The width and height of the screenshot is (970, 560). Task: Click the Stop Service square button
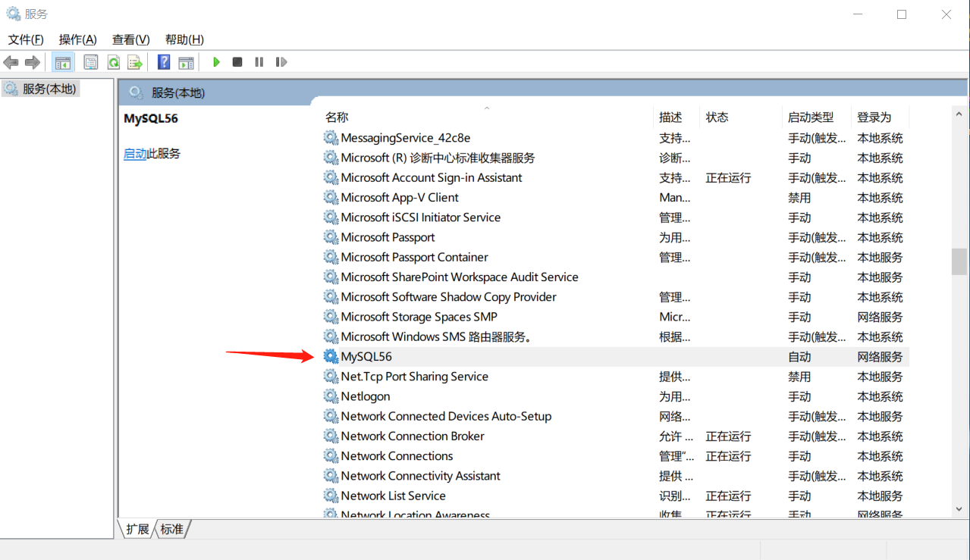(237, 62)
